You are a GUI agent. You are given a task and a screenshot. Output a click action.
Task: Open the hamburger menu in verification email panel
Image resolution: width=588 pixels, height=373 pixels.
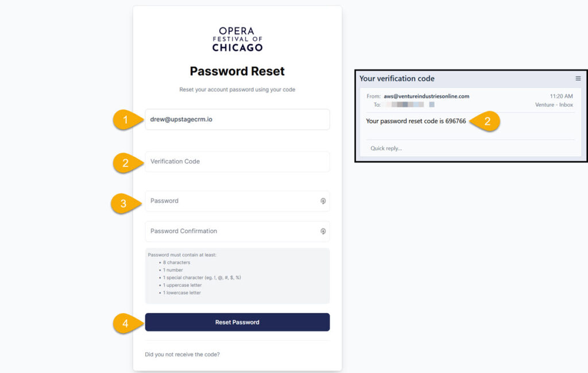578,79
